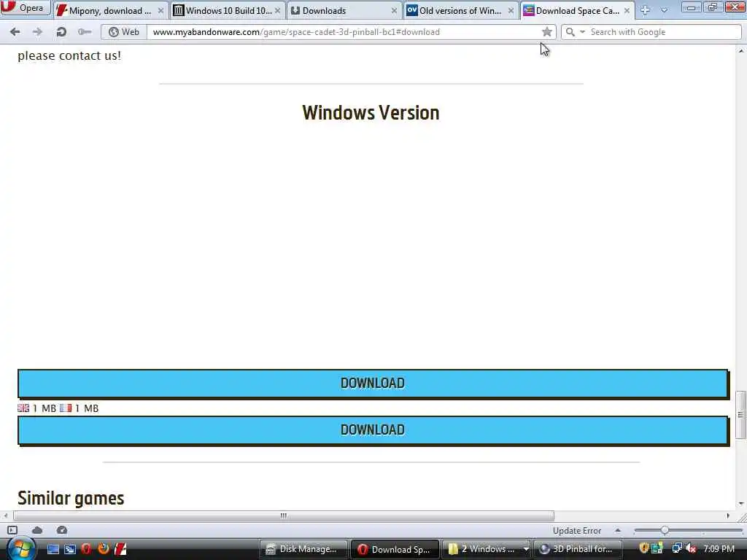Launch Mipony from quick launch
The image size is (747, 560).
point(120,549)
